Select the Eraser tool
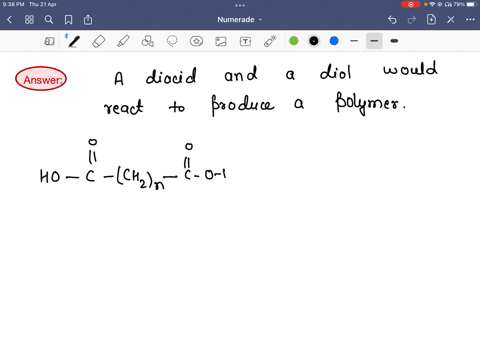 (x=99, y=41)
